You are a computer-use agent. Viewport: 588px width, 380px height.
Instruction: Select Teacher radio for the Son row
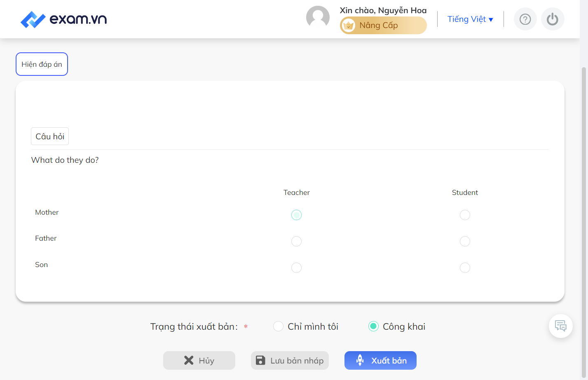coord(296,267)
